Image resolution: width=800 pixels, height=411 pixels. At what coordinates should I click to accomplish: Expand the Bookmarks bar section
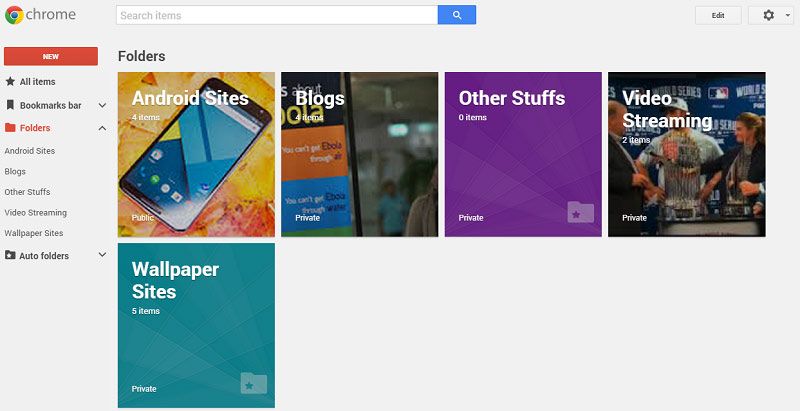pyautogui.click(x=102, y=105)
